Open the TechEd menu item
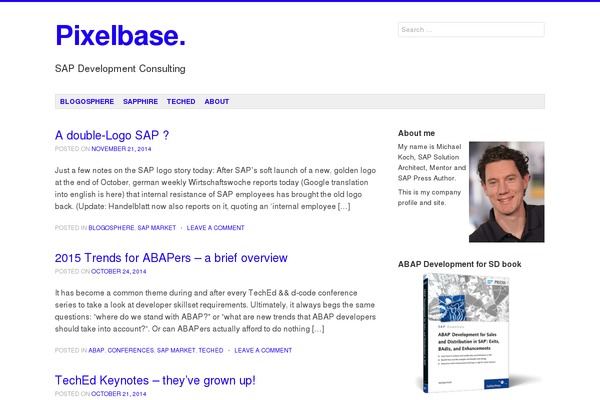600x400 pixels. (x=181, y=101)
